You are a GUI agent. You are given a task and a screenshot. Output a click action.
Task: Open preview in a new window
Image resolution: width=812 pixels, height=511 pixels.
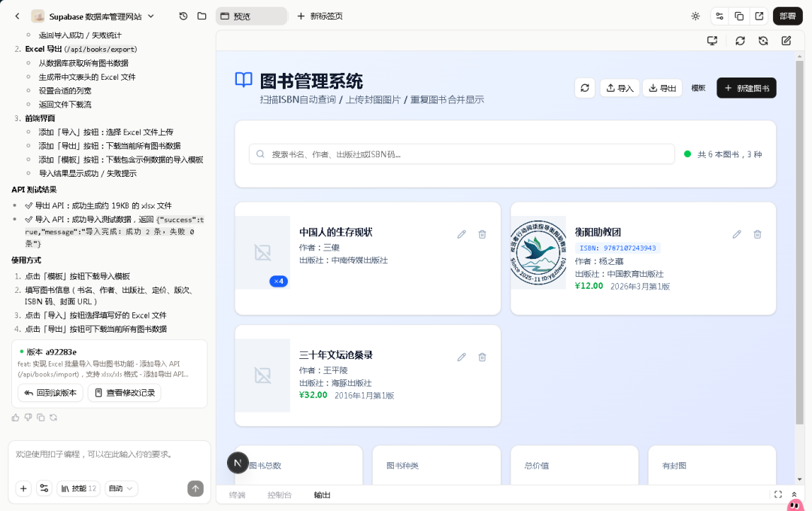point(758,15)
